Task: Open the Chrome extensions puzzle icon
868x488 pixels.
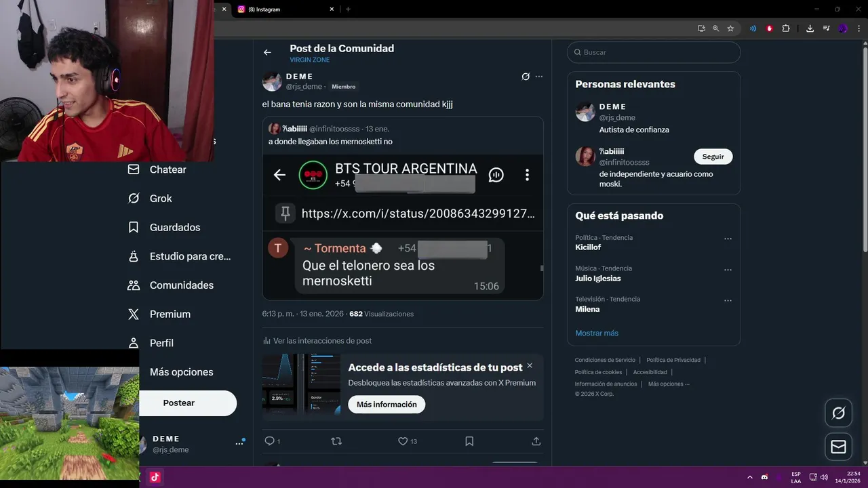Action: pyautogui.click(x=786, y=28)
